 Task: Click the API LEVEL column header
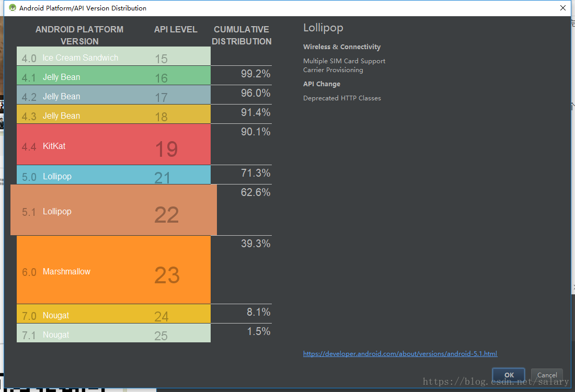tap(176, 29)
